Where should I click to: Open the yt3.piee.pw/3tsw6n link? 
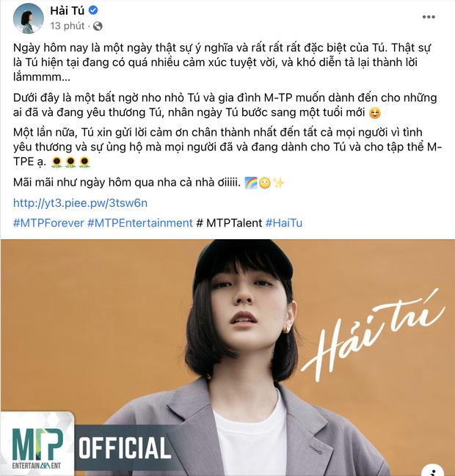click(80, 202)
